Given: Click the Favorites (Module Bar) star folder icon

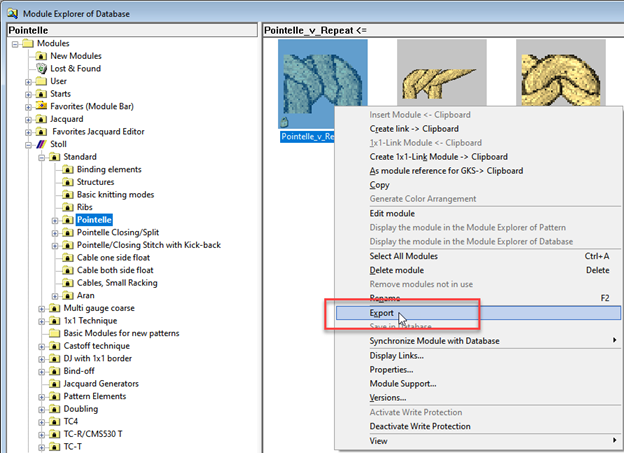Looking at the screenshot, I should (42, 106).
